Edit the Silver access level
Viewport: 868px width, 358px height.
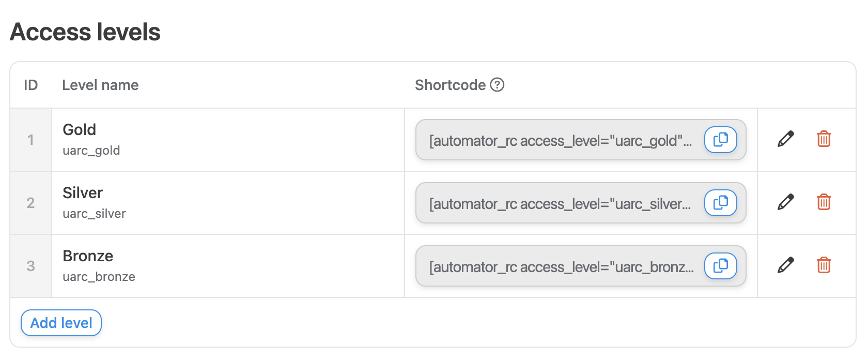(785, 202)
